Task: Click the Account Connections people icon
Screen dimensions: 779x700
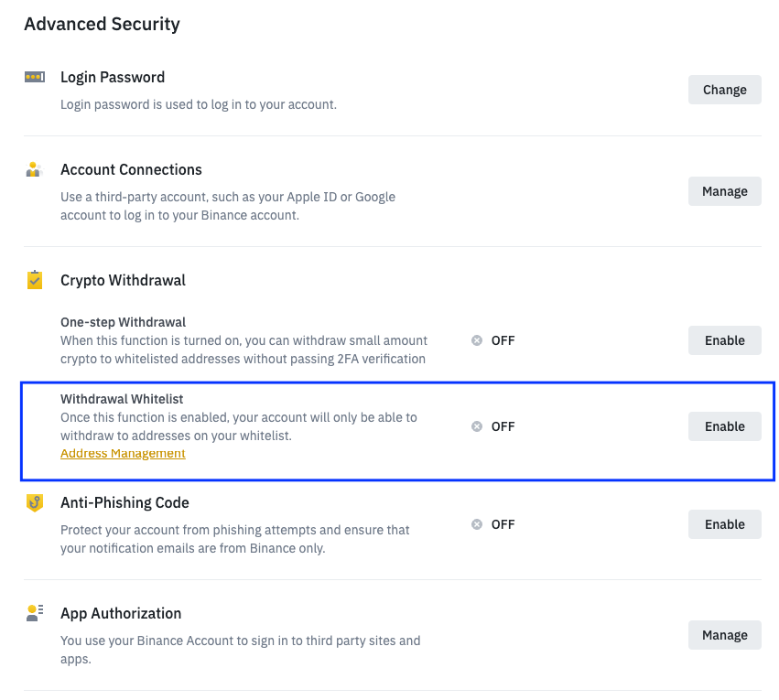Action: [x=34, y=169]
